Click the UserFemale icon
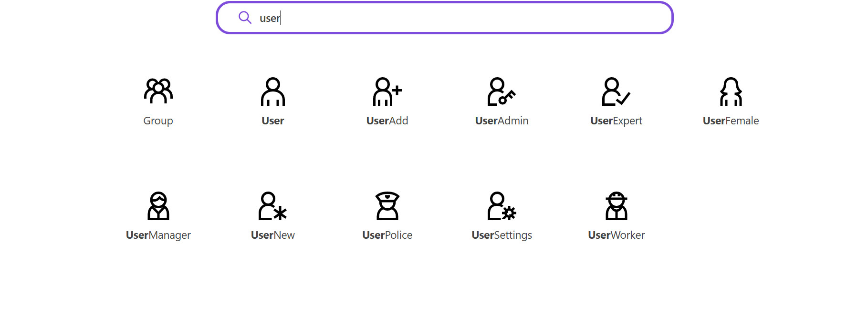The height and width of the screenshot is (335, 868). point(731,91)
